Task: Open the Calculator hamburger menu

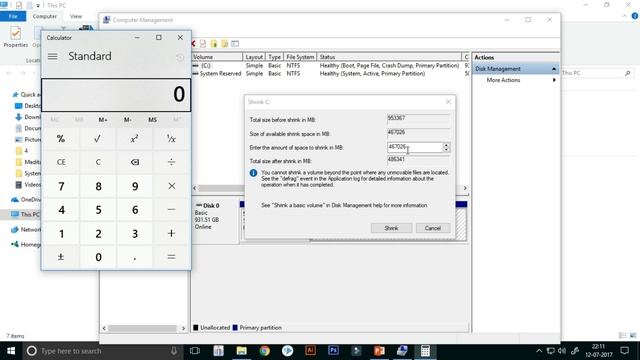Action: (x=53, y=56)
